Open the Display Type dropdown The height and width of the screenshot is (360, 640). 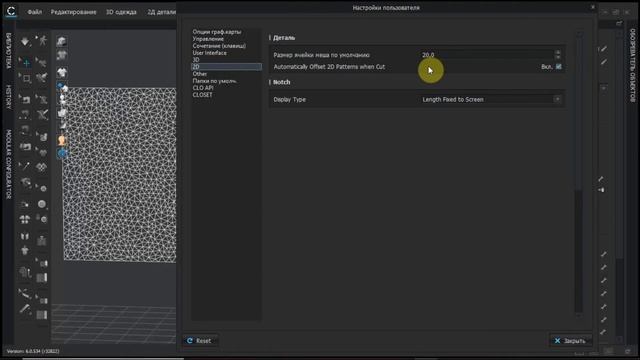point(491,100)
